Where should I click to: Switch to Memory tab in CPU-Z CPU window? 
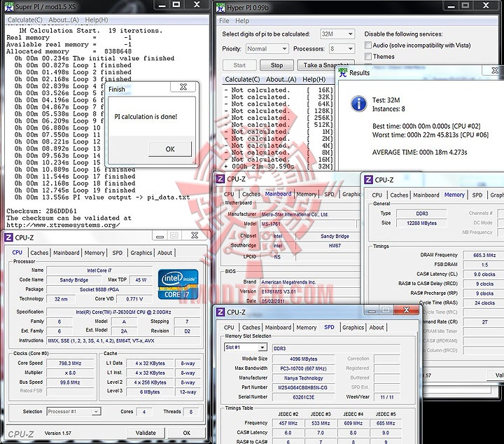pyautogui.click(x=94, y=253)
